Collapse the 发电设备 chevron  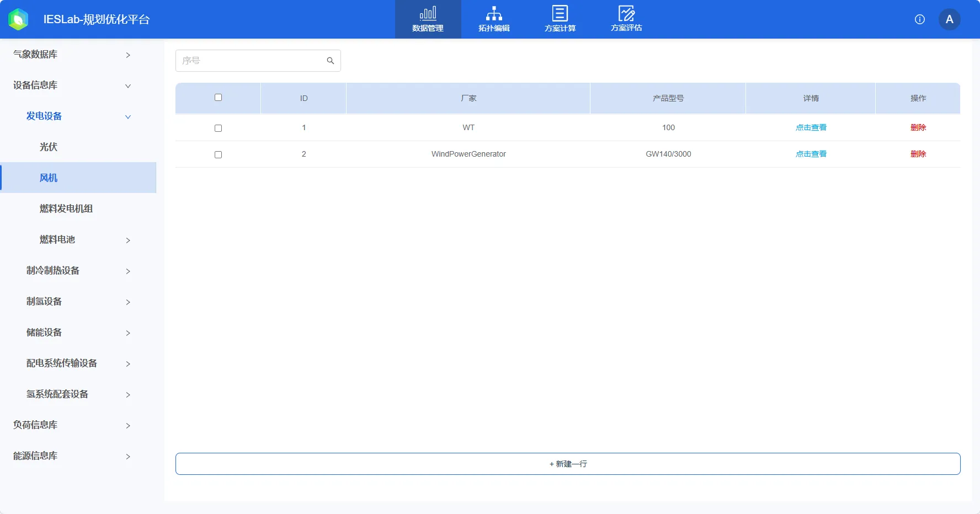(128, 116)
